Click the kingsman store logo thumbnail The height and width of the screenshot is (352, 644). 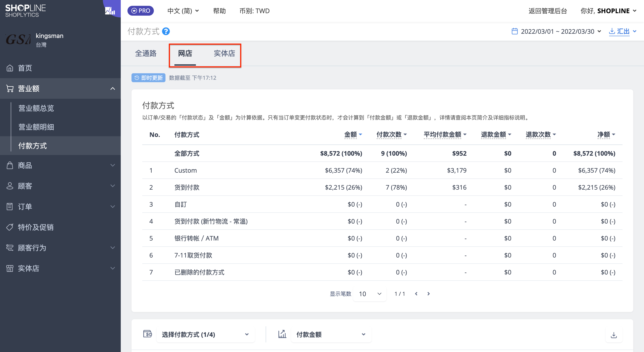[18, 40]
